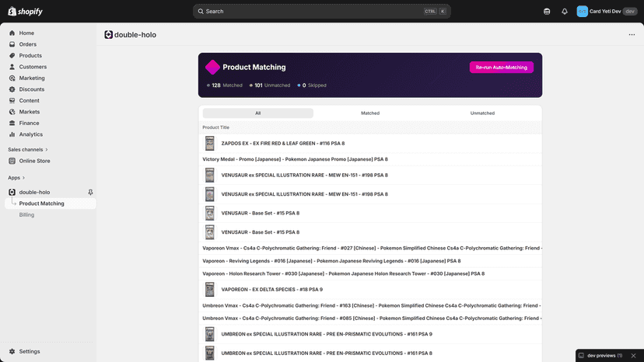Screen dimensions: 644x362
Task: Click the Product Title column header
Action: coord(215,127)
